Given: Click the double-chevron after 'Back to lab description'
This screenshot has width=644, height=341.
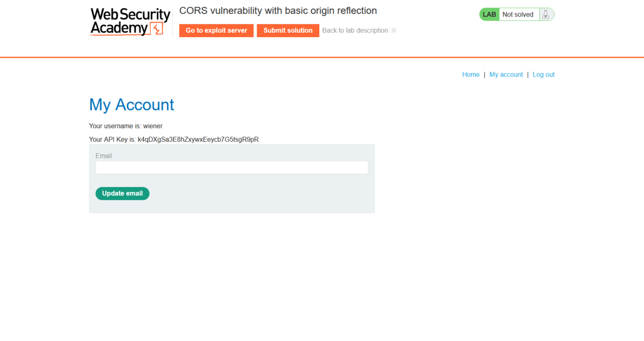Looking at the screenshot, I should 393,30.
